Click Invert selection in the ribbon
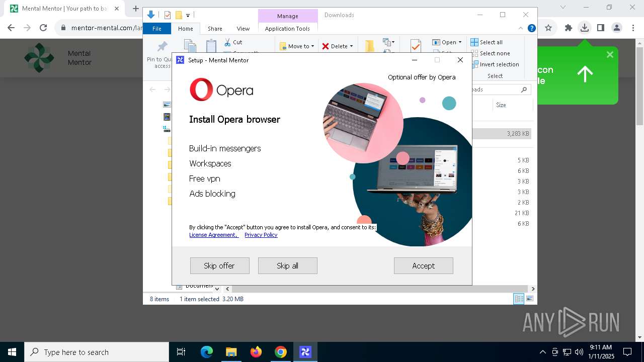Screen dimensions: 644x362 (x=495, y=64)
